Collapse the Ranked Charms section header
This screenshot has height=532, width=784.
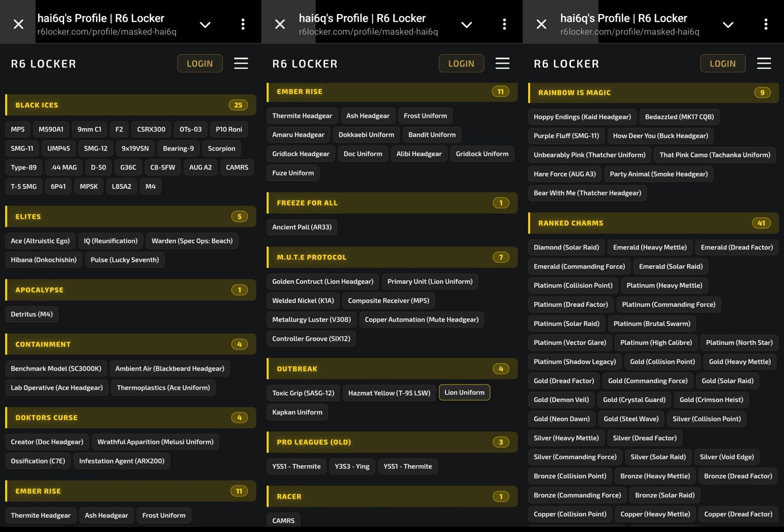(654, 223)
